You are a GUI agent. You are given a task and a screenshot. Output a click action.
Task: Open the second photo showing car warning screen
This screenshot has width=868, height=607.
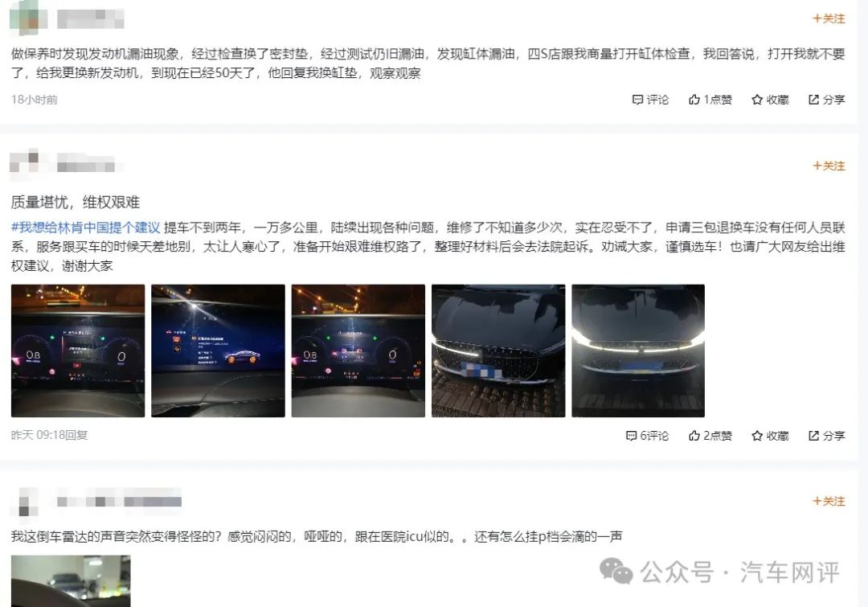tap(218, 351)
